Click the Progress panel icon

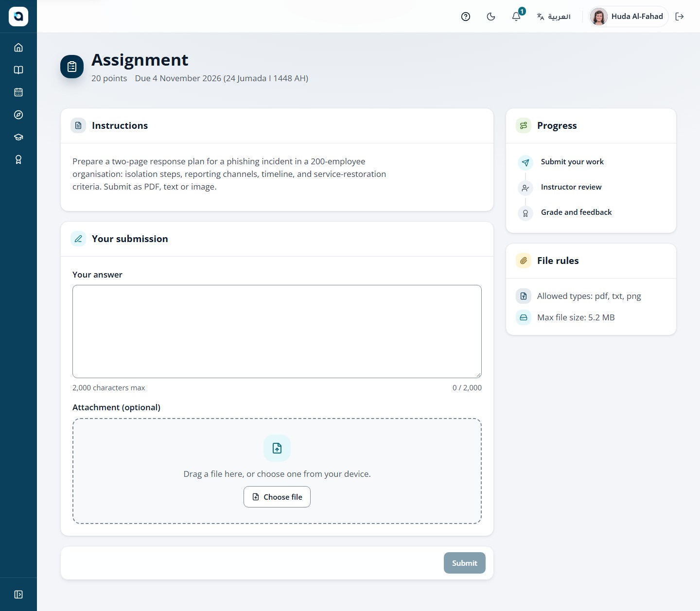524,125
